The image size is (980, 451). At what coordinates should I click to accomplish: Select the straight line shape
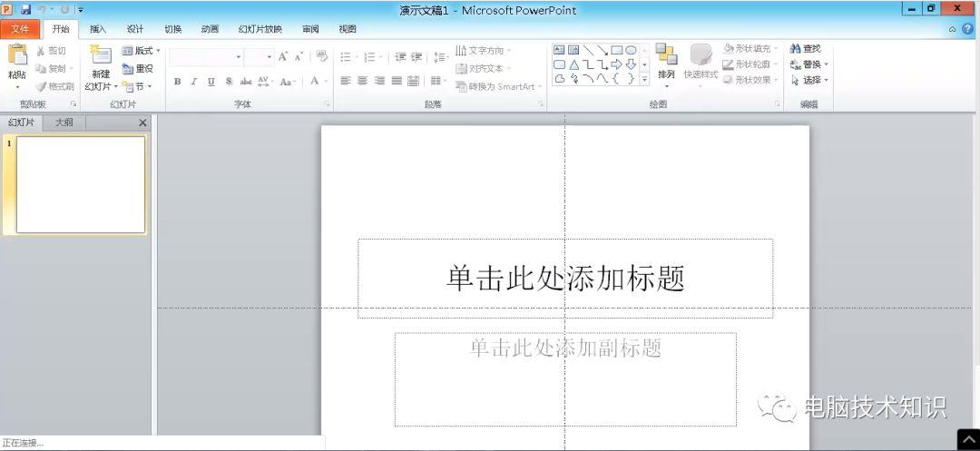588,50
